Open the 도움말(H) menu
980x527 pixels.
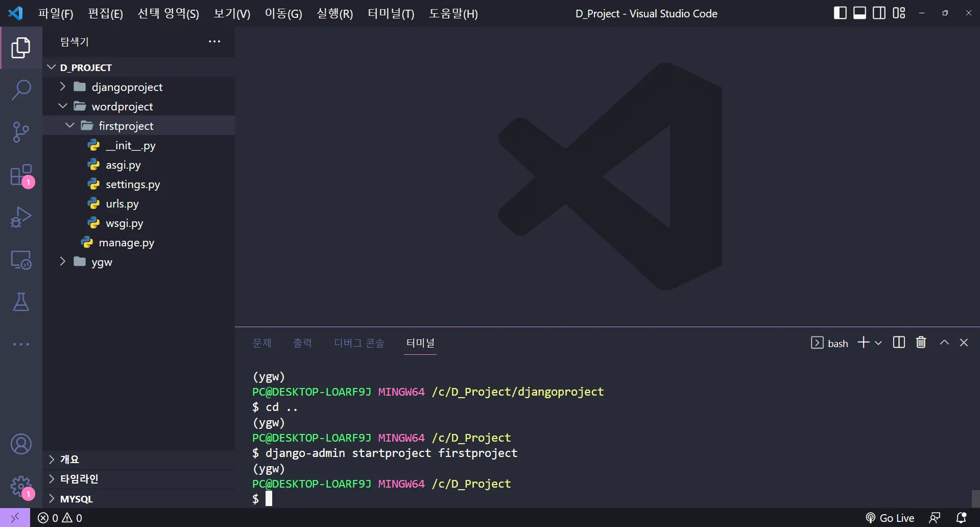click(x=453, y=13)
